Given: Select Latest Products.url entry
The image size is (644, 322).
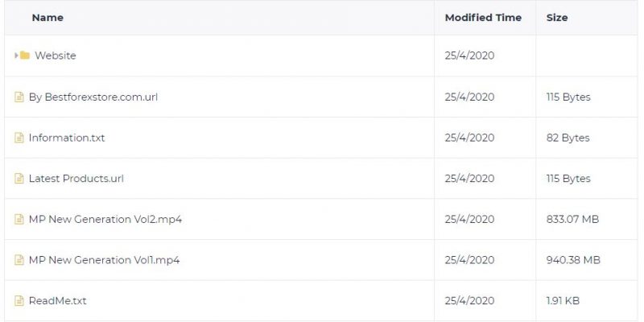Looking at the screenshot, I should (x=76, y=178).
